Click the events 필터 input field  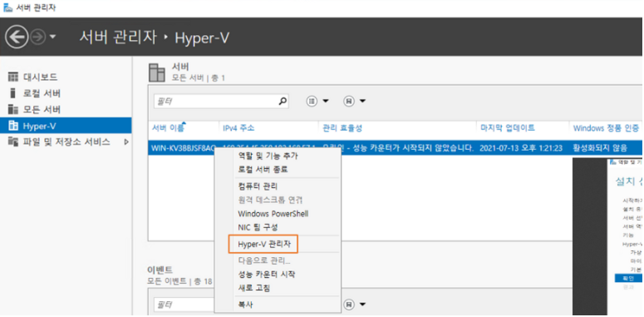tap(184, 305)
